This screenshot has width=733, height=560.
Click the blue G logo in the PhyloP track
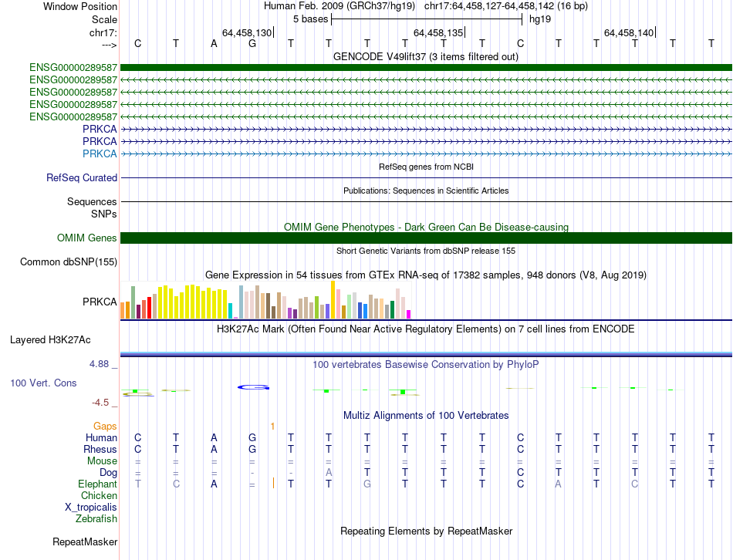253,387
